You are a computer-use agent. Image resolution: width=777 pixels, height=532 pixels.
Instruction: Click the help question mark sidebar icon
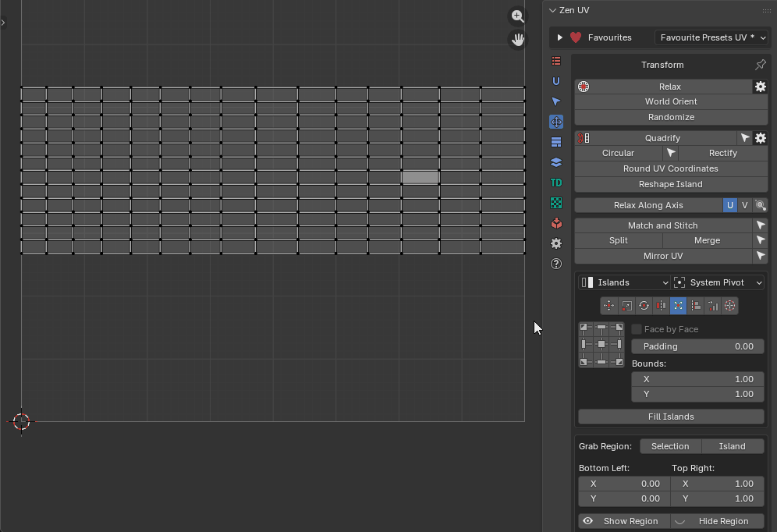556,264
